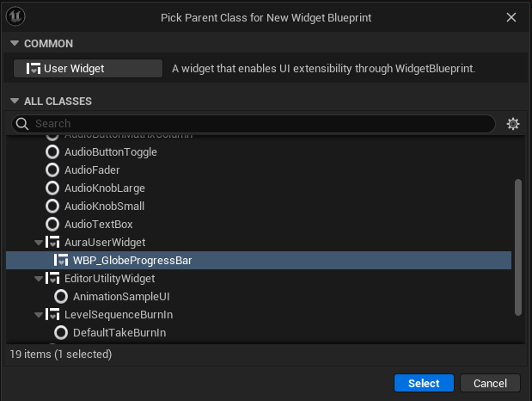Click the class list vertical scrollbar
This screenshot has width=532, height=401.
pos(517,245)
